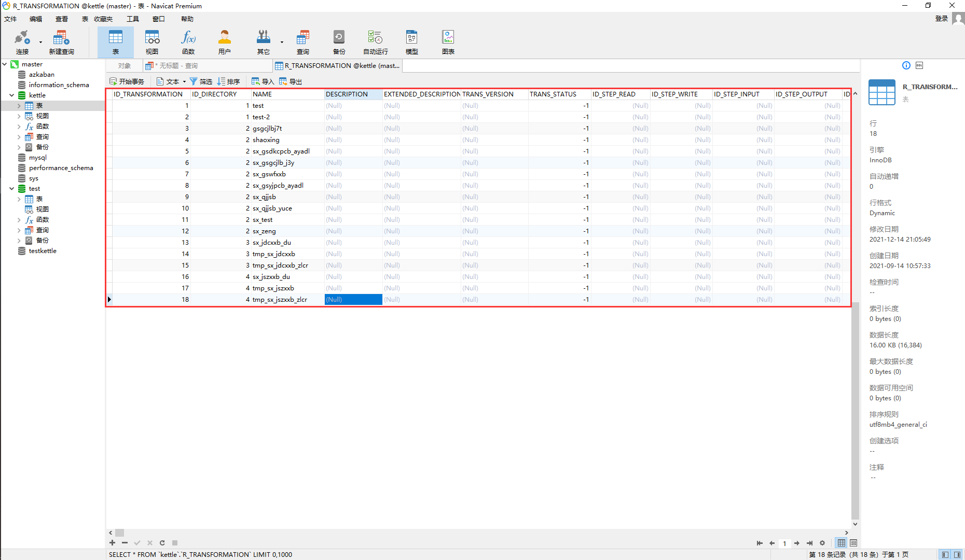
Task: Click the 登录 sign-in link
Action: click(x=942, y=19)
